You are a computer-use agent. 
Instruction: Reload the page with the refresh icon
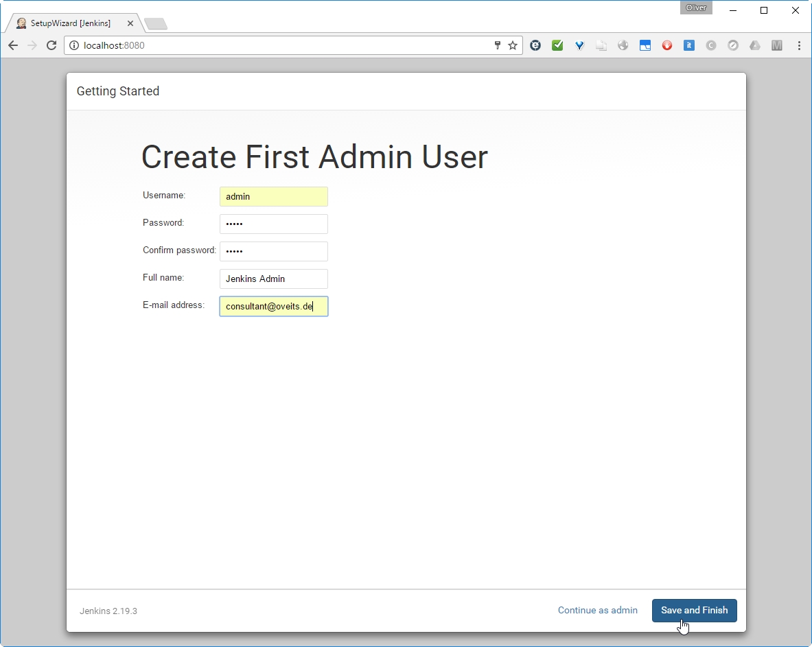coord(51,45)
